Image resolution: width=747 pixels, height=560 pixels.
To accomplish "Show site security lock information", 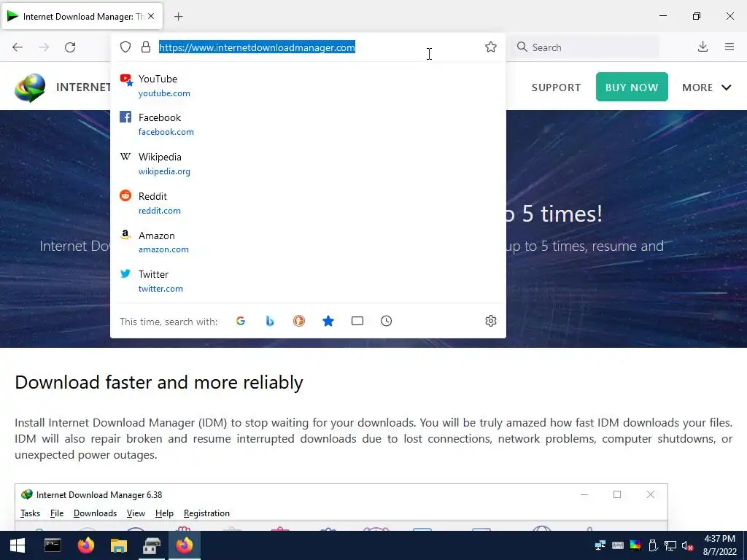I will 146,47.
